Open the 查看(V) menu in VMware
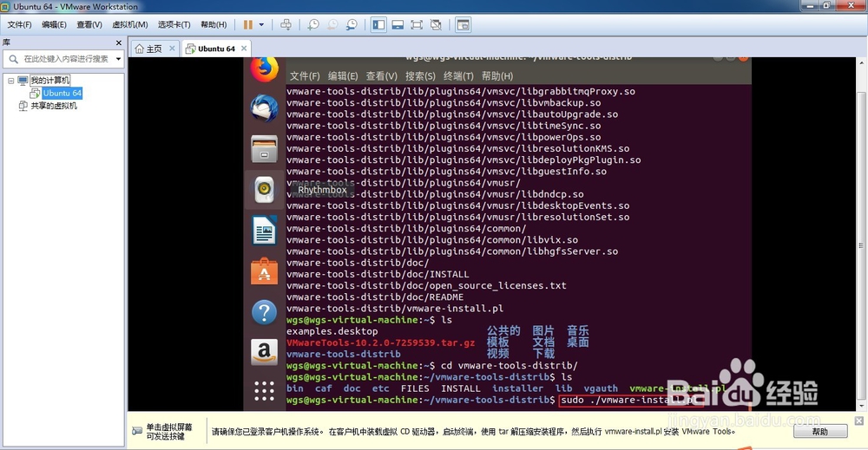The image size is (868, 450). [89, 25]
